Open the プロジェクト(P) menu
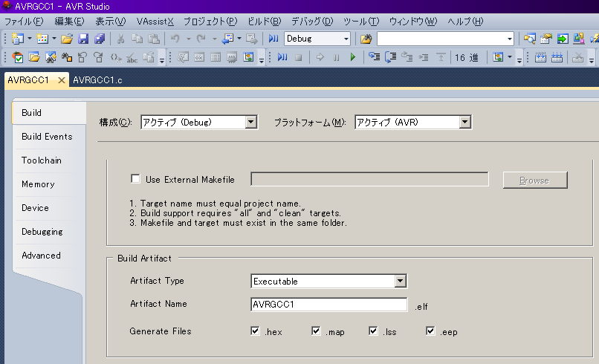599x364 pixels. pyautogui.click(x=210, y=22)
